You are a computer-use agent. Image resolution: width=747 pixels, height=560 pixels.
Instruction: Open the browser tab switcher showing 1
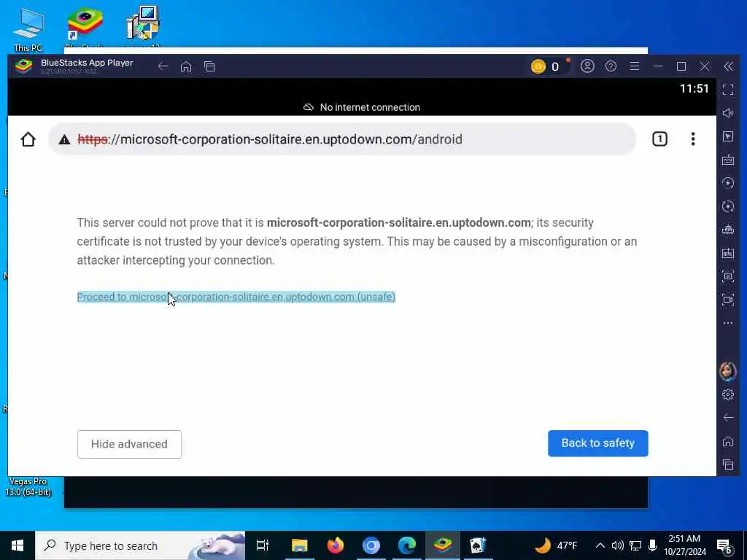click(659, 139)
